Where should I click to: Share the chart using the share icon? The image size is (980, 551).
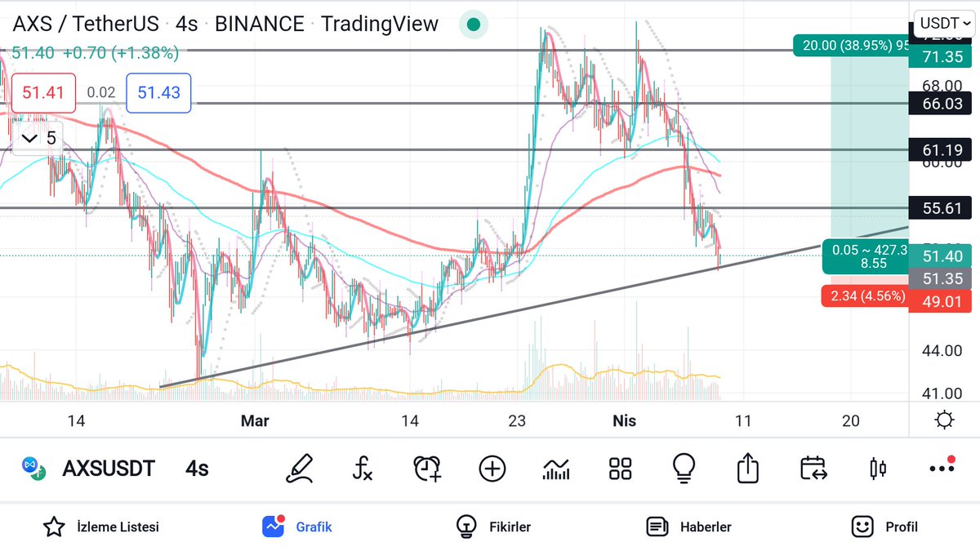[748, 468]
